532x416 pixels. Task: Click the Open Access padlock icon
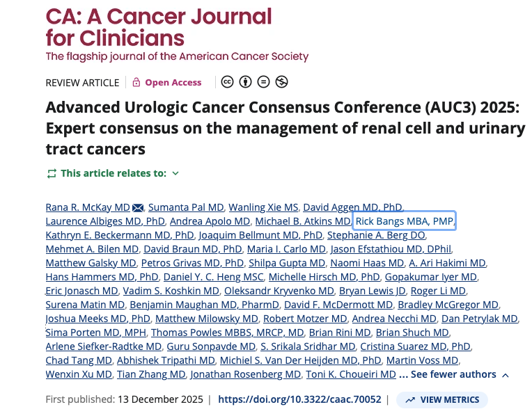coord(136,82)
